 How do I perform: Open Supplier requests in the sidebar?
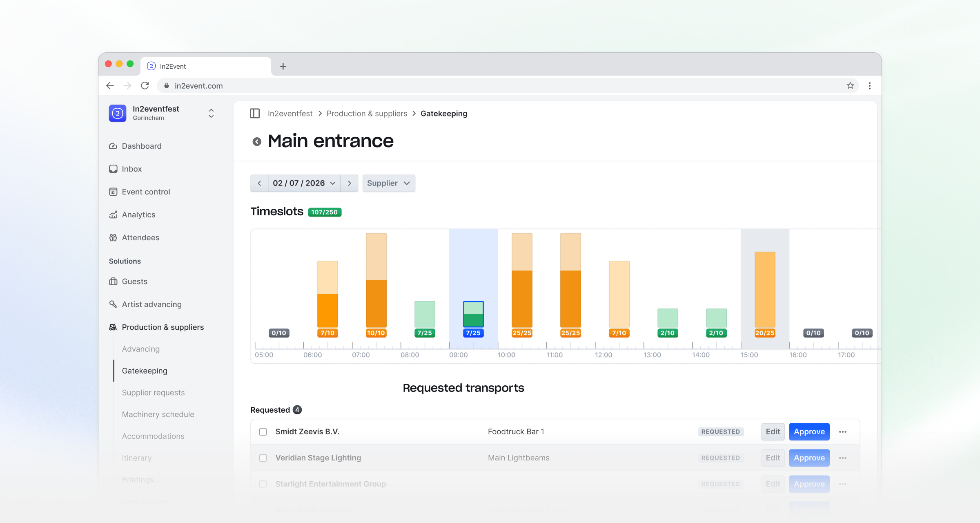pyautogui.click(x=154, y=393)
